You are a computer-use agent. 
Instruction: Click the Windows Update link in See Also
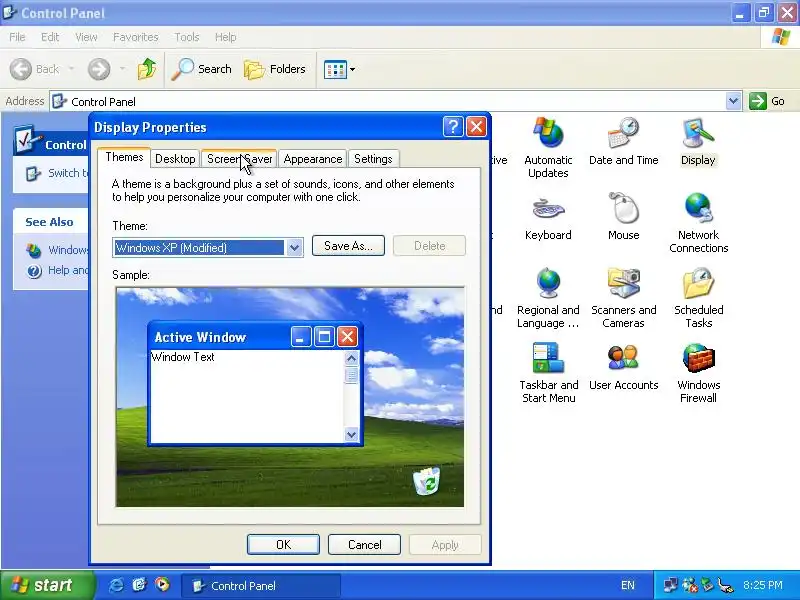click(57, 250)
